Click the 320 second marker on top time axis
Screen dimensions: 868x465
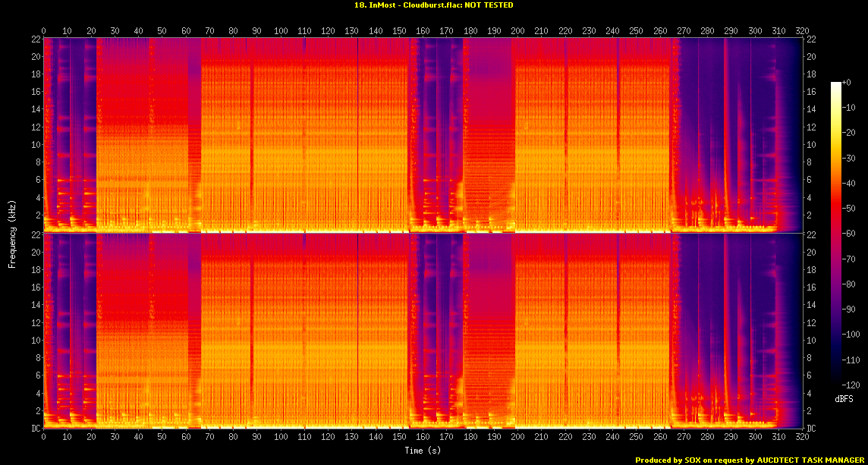click(803, 31)
